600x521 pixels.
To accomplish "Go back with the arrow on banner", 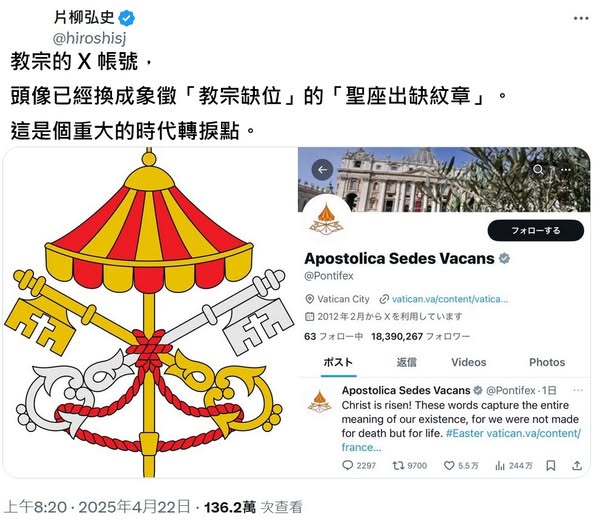I will 323,170.
